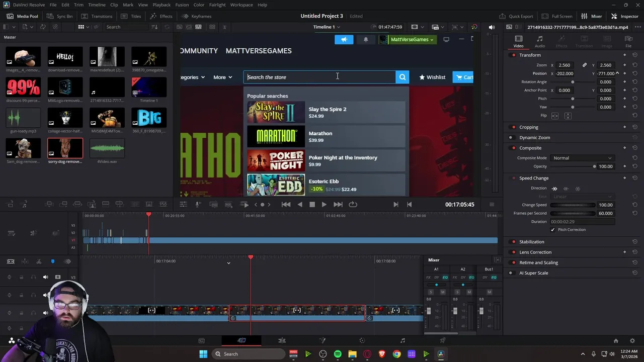Toggle the Cropping section enable switch

pyautogui.click(x=513, y=127)
